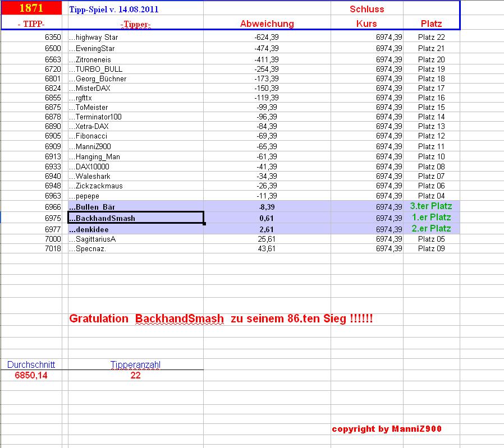This screenshot has width=504, height=448.
Task: Click the Kurs header cell
Action: pyautogui.click(x=366, y=24)
